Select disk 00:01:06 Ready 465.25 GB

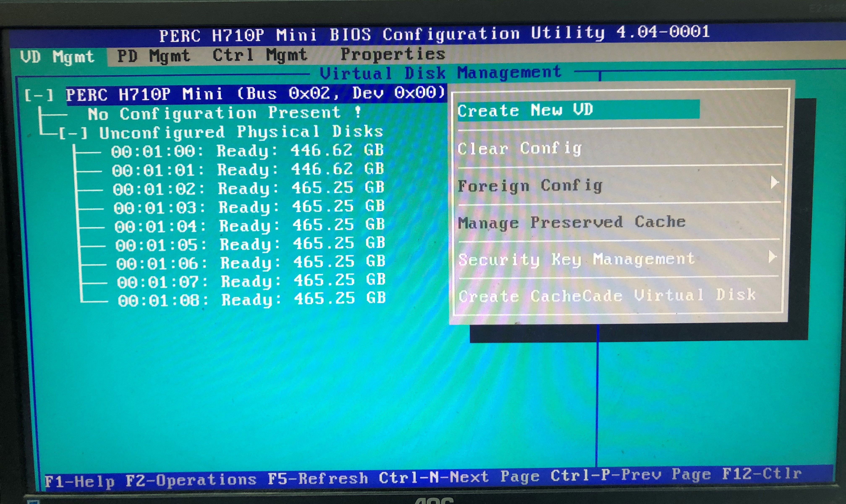251,263
